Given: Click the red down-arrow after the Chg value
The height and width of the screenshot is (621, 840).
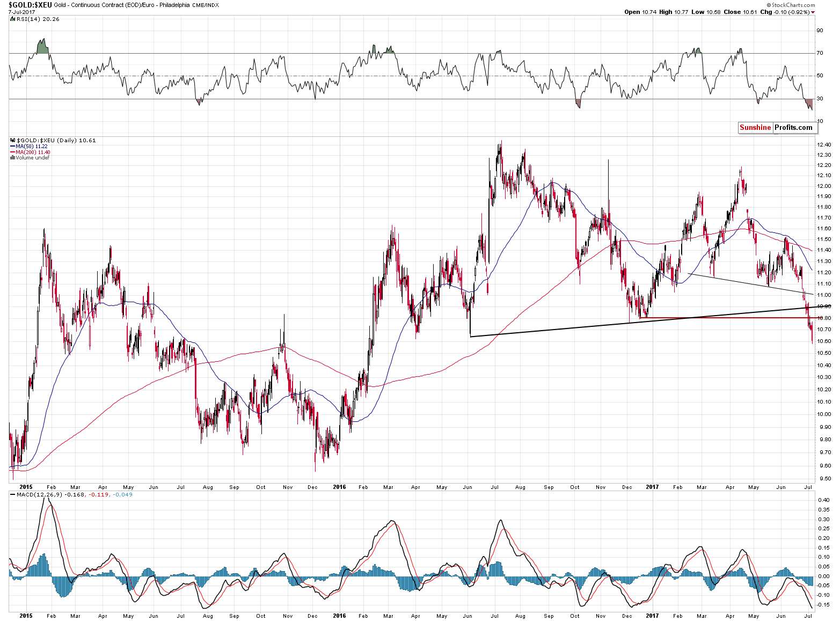Looking at the screenshot, I should tap(813, 12).
